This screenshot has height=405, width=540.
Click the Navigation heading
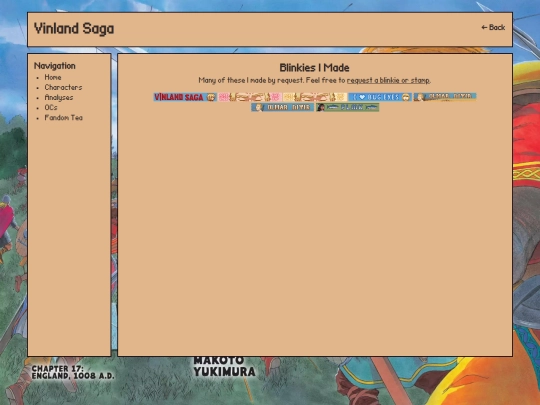coord(54,66)
